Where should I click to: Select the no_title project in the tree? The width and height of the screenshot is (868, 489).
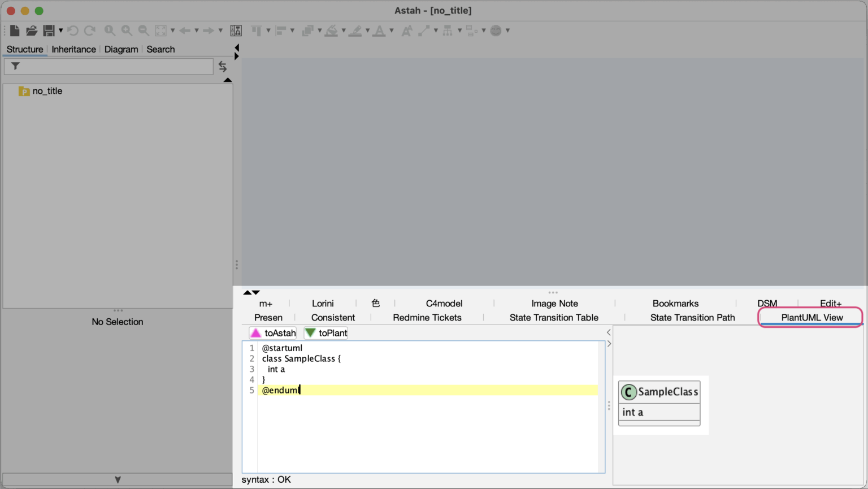47,91
